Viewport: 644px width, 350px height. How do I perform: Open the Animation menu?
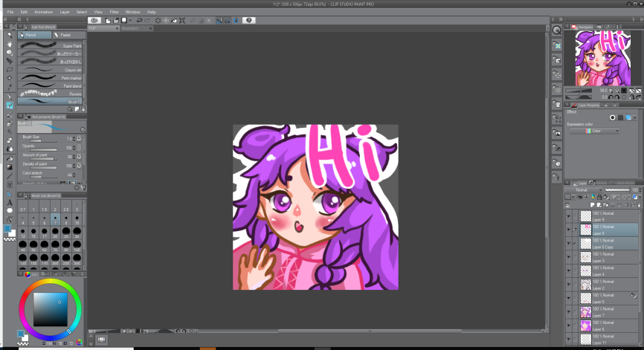(x=44, y=12)
